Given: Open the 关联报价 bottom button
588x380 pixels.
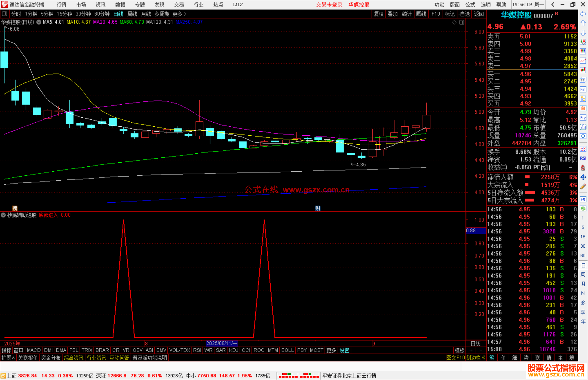Looking at the screenshot, I should click(x=28, y=358).
